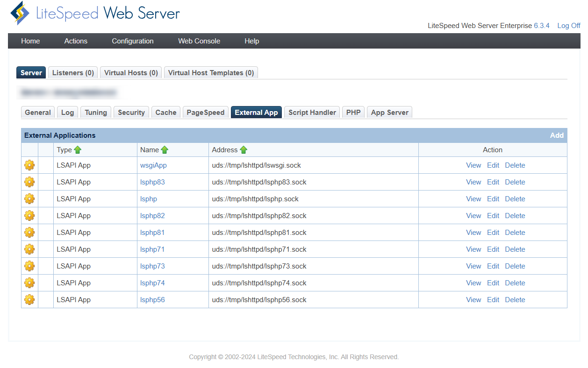The width and height of the screenshot is (588, 368).
Task: Sort by Name using green arrow
Action: coord(165,150)
